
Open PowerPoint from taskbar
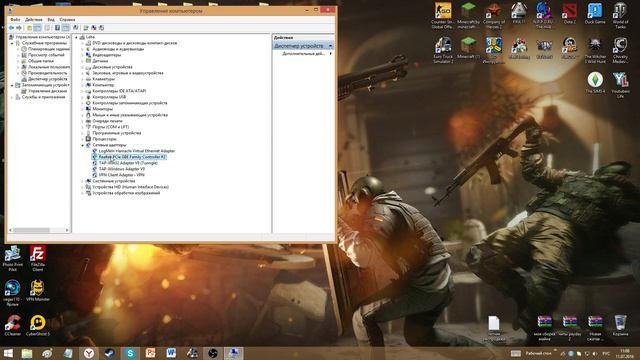[151, 353]
